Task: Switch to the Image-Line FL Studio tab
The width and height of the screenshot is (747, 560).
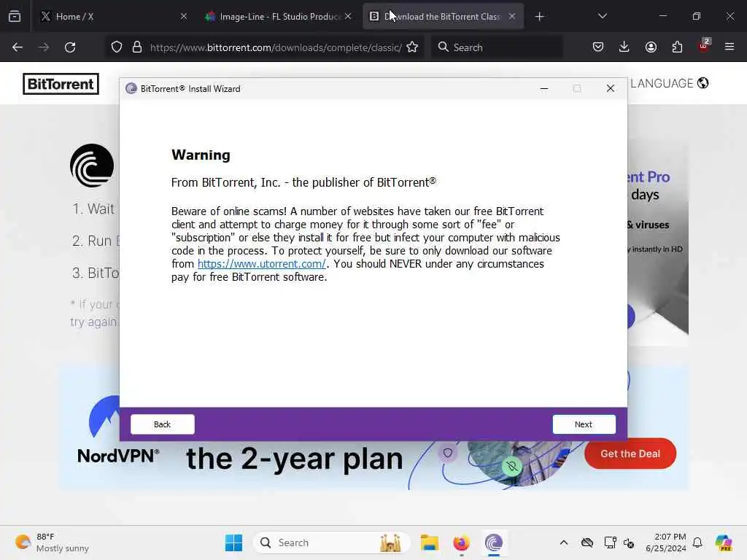Action: [279, 17]
